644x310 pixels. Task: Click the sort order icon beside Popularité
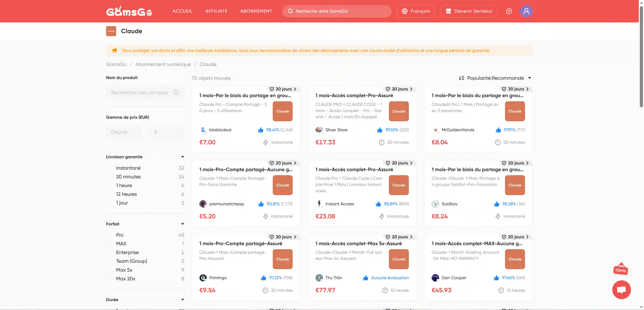[x=461, y=78]
